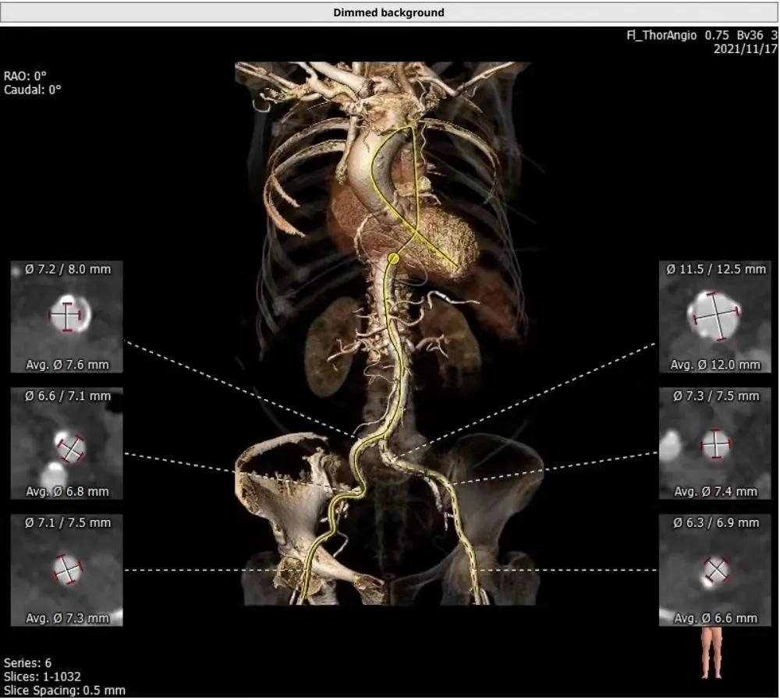
Task: Click the human body orientation figure icon
Action: (x=711, y=652)
